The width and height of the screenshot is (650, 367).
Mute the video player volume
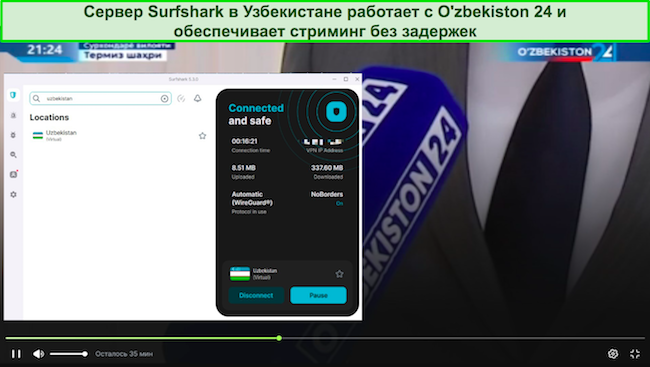(39, 354)
